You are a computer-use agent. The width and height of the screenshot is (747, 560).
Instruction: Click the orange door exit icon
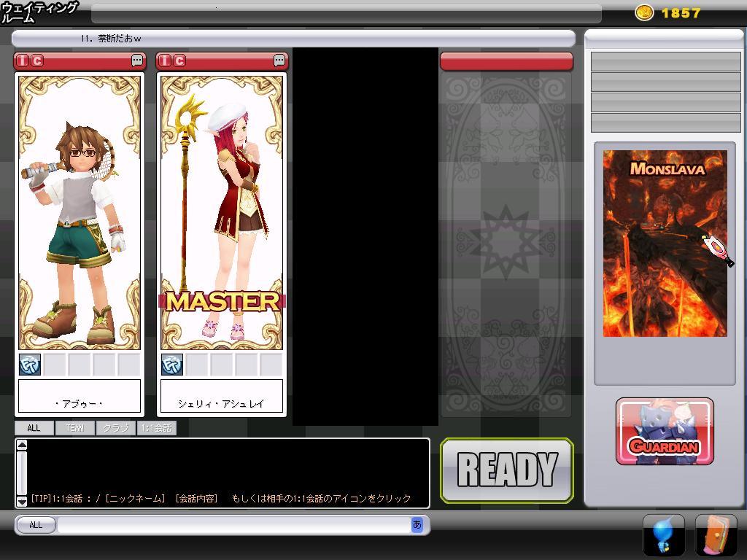point(716,534)
